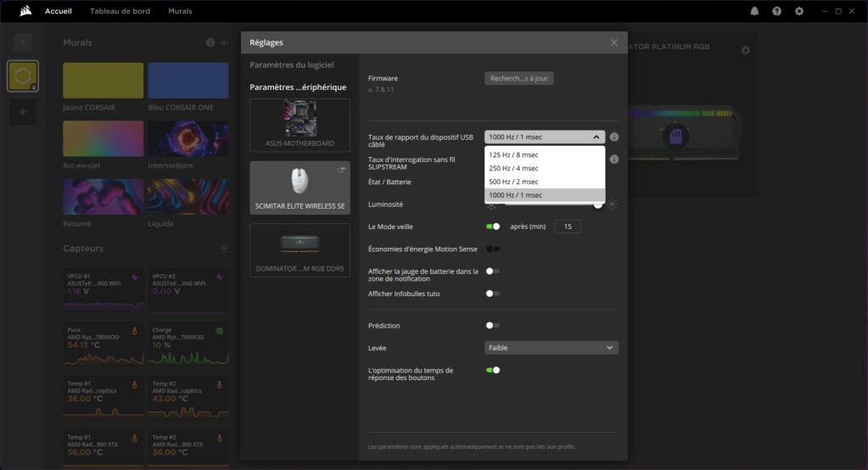
Task: Toggle Afficher Infobulles tuto
Action: (493, 294)
